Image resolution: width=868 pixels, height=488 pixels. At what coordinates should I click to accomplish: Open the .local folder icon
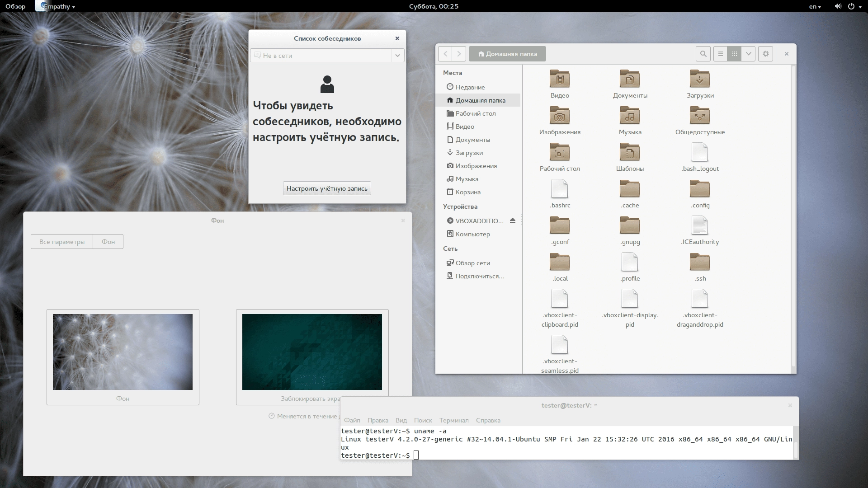coord(560,262)
